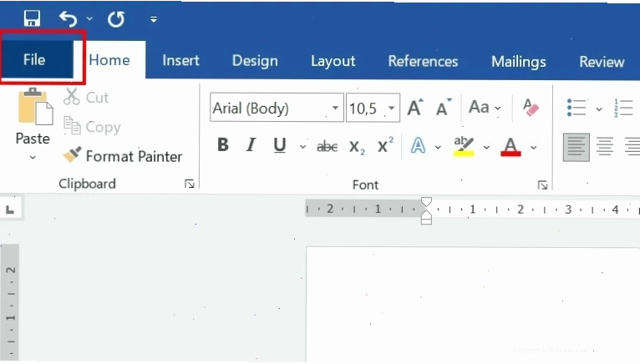Switch to the Home tab

point(109,60)
